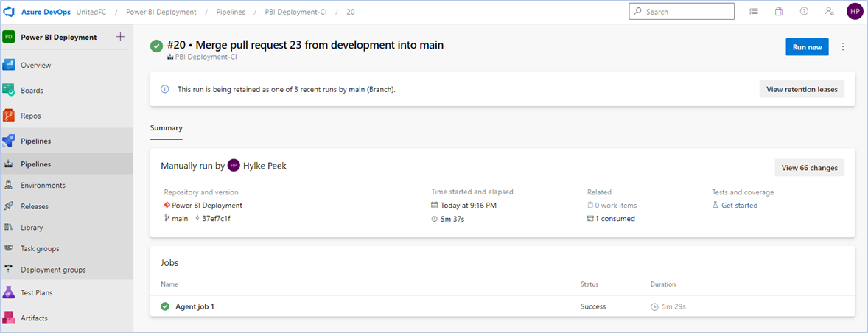The image size is (868, 333).
Task: Open the marketplace shopping bag icon
Action: (779, 11)
